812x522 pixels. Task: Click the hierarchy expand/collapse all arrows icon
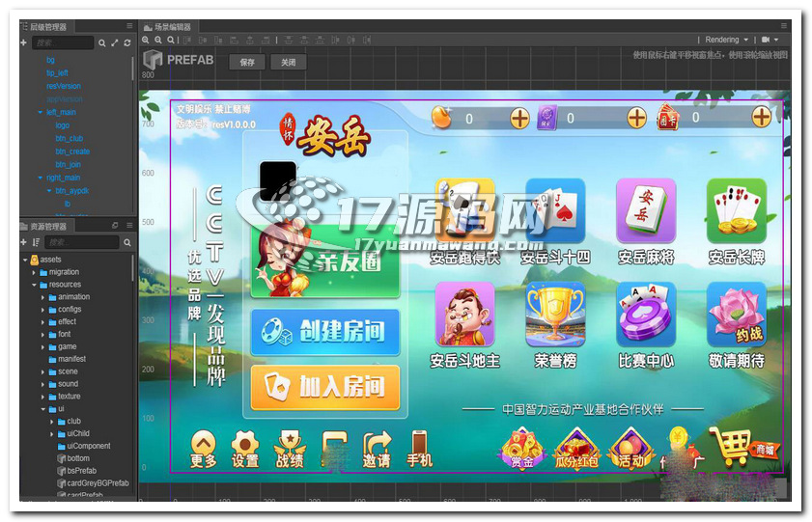115,43
